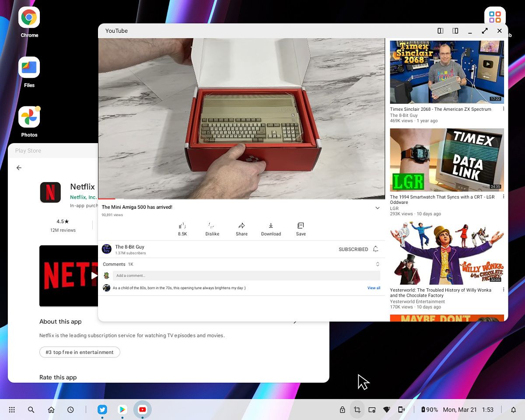Open YouTube from the taskbar

[143, 409]
